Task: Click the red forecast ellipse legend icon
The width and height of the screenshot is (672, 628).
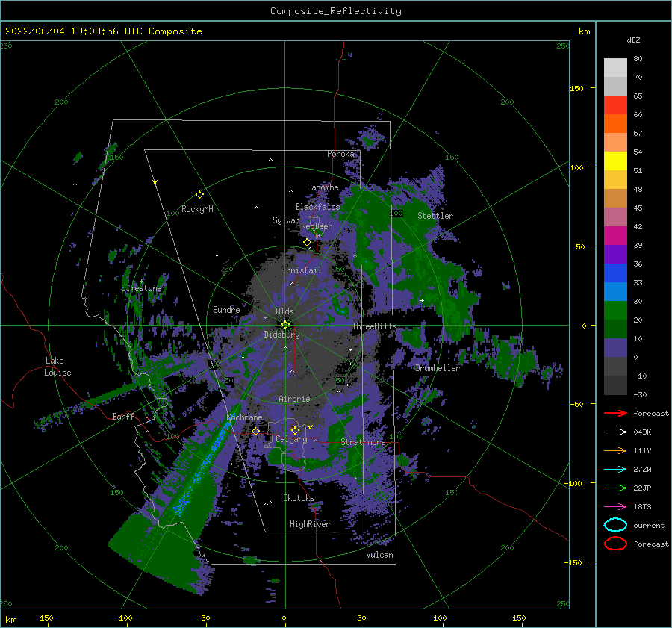Action: [615, 544]
